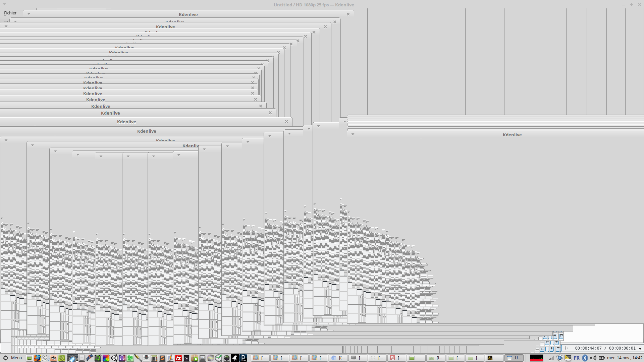Expand the menu arrow of the rightmost Kdenlive dock
644x362 pixels.
coord(353,134)
